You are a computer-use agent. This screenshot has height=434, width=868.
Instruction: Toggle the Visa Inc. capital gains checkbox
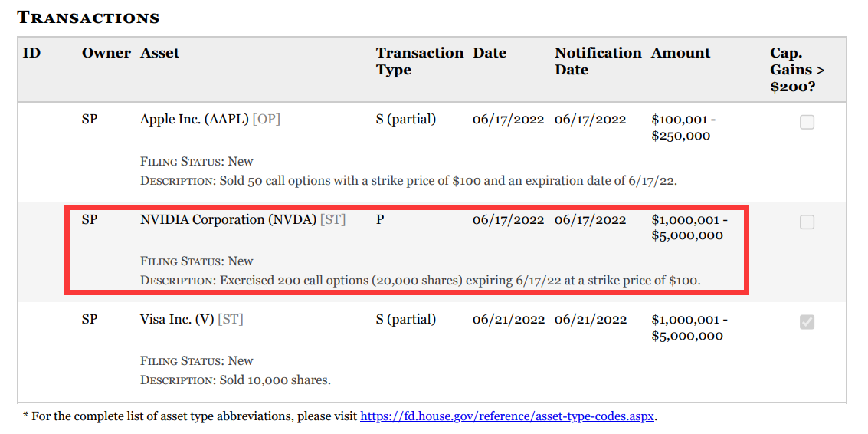pyautogui.click(x=807, y=322)
